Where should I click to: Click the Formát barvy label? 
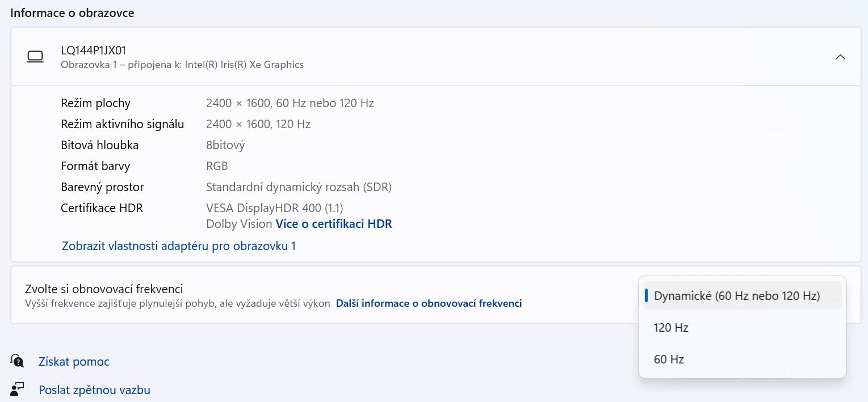(95, 166)
